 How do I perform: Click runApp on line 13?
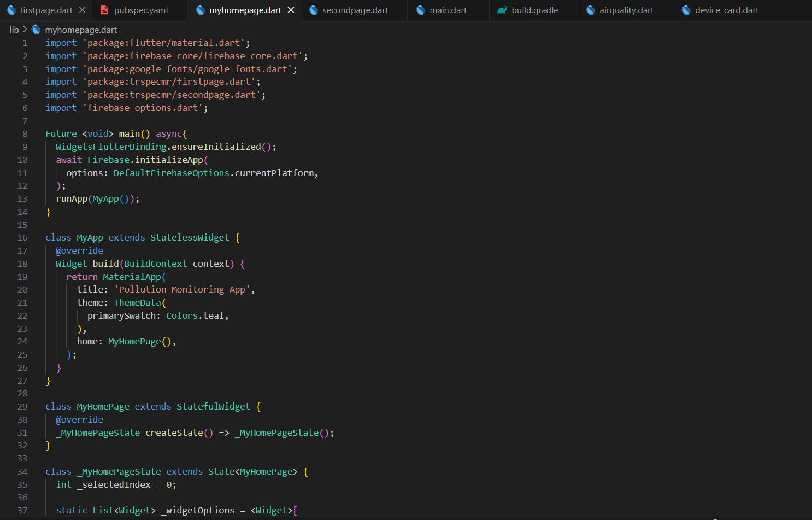72,199
